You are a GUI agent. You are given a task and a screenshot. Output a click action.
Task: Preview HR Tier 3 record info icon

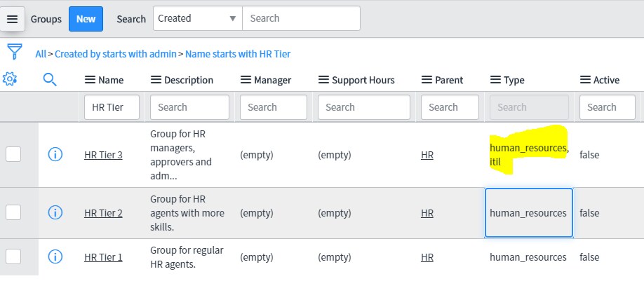point(55,155)
